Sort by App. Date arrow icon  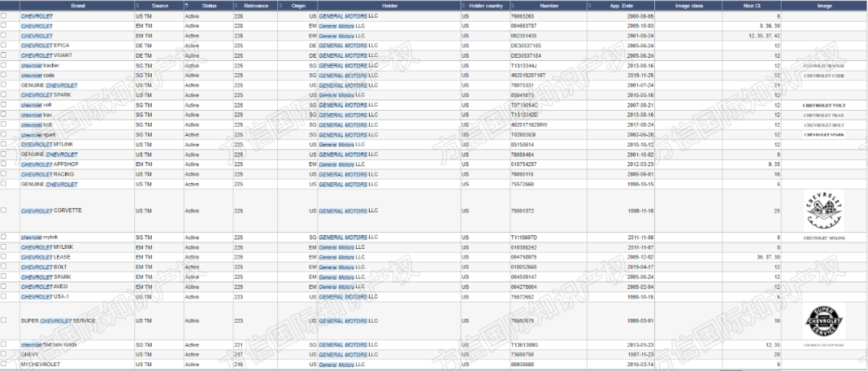pos(590,6)
